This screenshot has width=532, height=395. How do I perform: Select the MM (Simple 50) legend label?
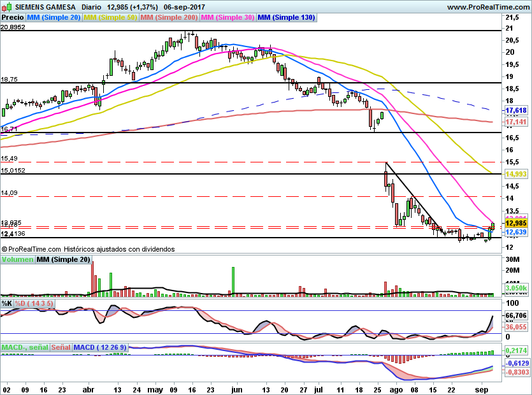click(110, 17)
